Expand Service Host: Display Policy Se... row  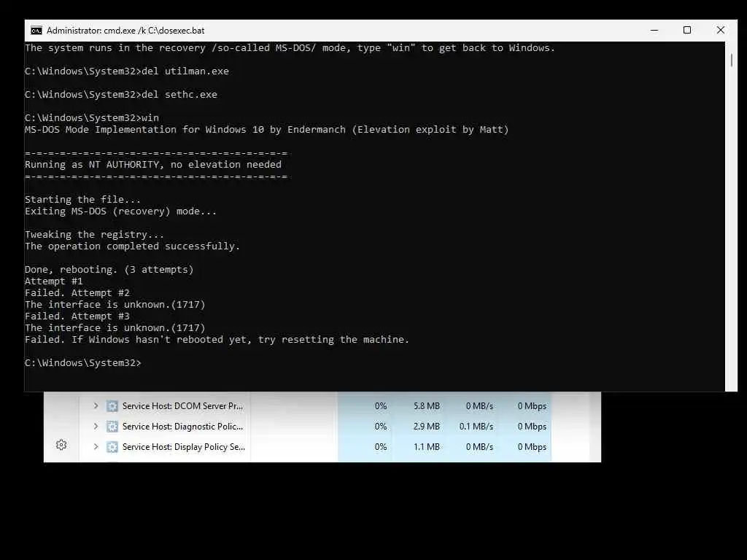pos(96,447)
